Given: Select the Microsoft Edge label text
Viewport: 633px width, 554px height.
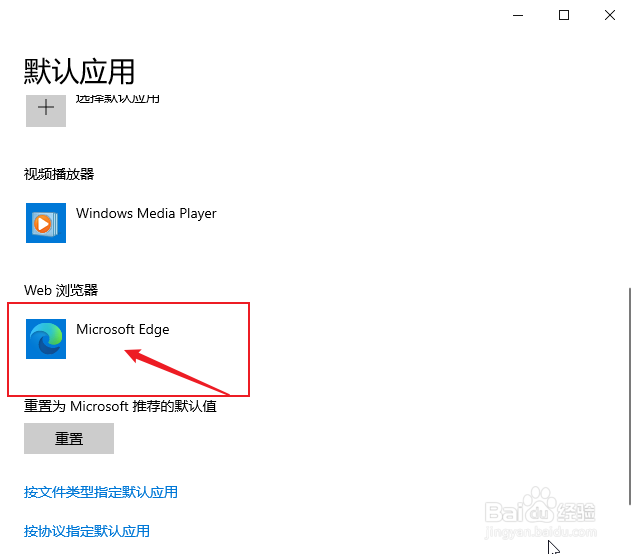Looking at the screenshot, I should click(x=123, y=329).
